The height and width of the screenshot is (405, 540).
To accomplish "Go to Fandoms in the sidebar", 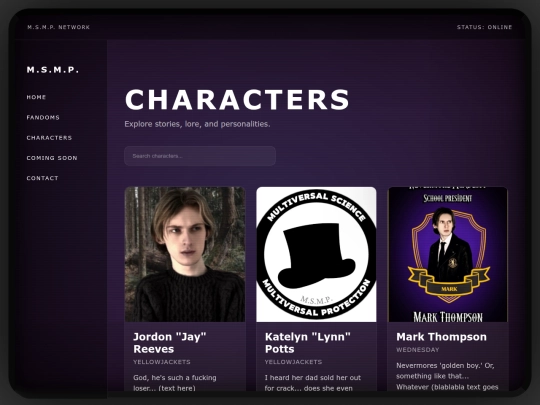I will 43,117.
